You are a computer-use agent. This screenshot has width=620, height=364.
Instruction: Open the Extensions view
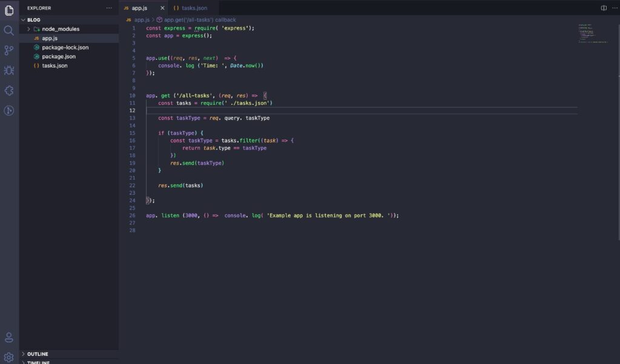tap(9, 90)
